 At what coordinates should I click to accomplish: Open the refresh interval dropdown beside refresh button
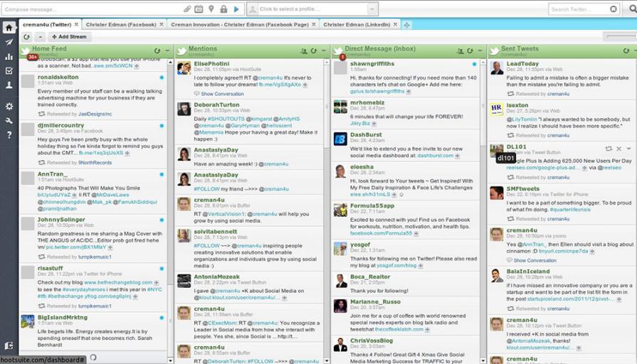(x=40, y=37)
